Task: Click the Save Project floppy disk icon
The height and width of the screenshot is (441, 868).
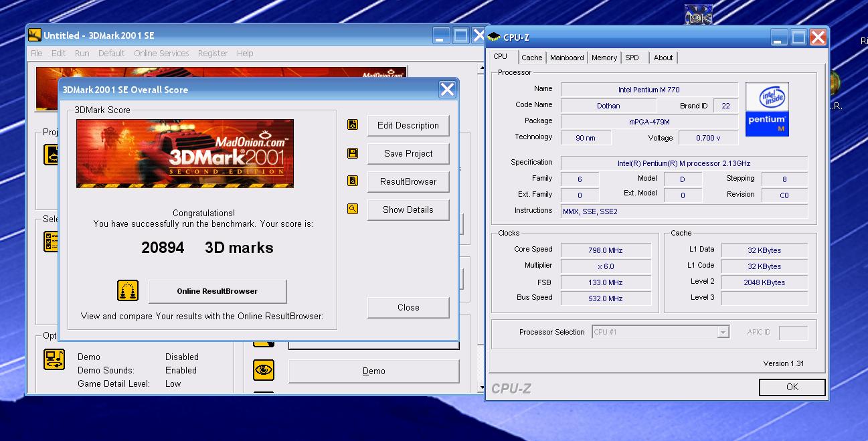Action: tap(353, 153)
